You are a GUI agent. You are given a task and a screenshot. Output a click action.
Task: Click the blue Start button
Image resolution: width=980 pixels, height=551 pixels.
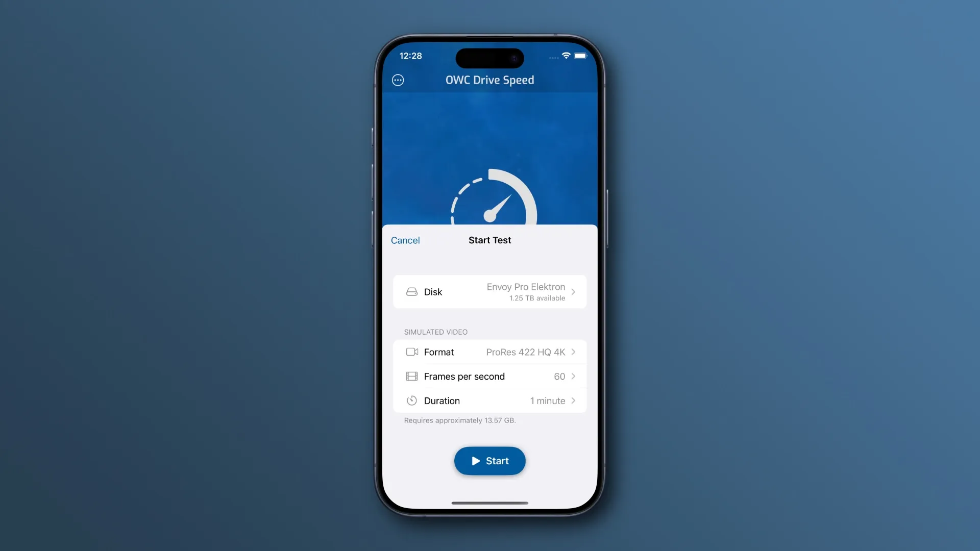tap(490, 461)
